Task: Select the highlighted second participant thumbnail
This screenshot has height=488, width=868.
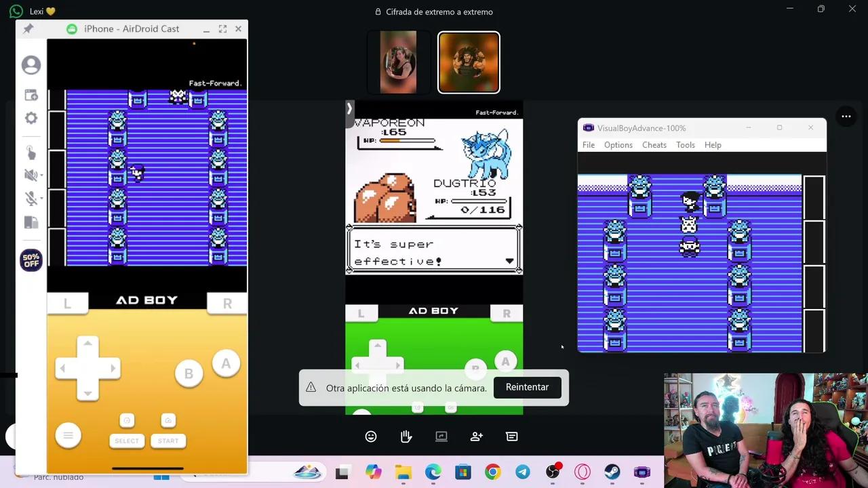Action: [x=469, y=62]
